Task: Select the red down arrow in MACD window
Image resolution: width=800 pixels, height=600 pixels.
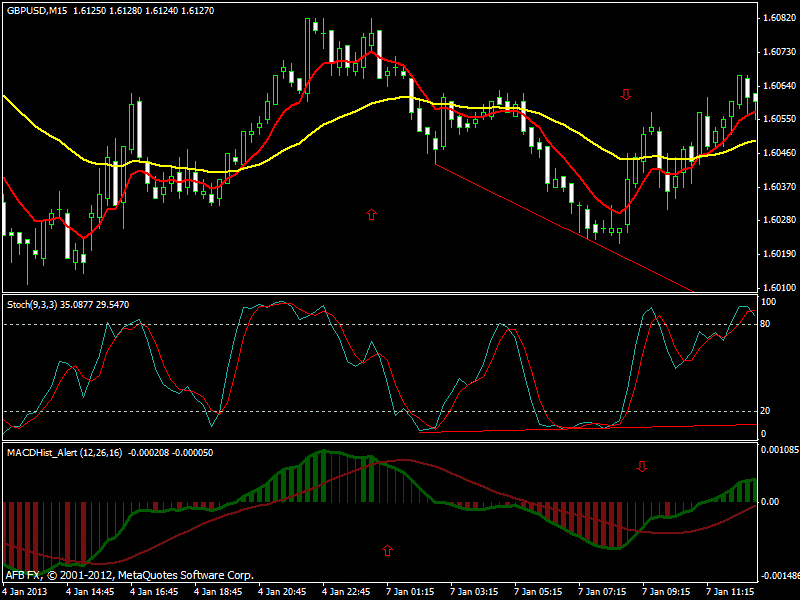Action: coord(642,466)
